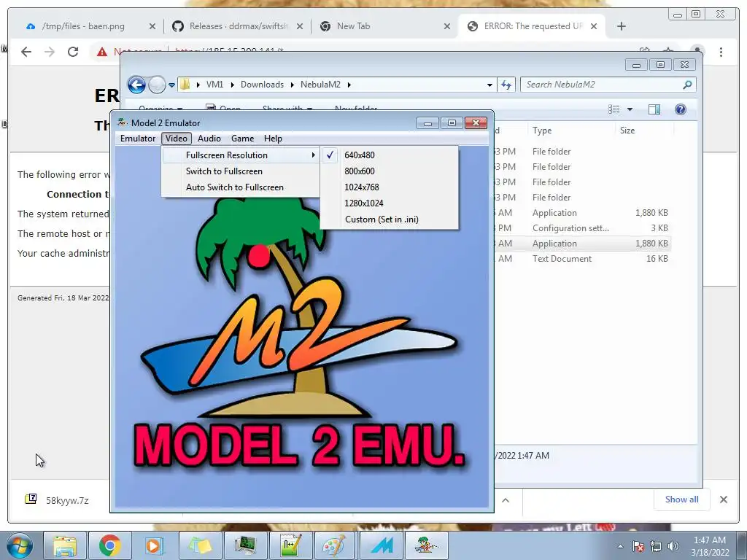Close the Chrome downloads bar
Image resolution: width=747 pixels, height=560 pixels.
point(724,499)
